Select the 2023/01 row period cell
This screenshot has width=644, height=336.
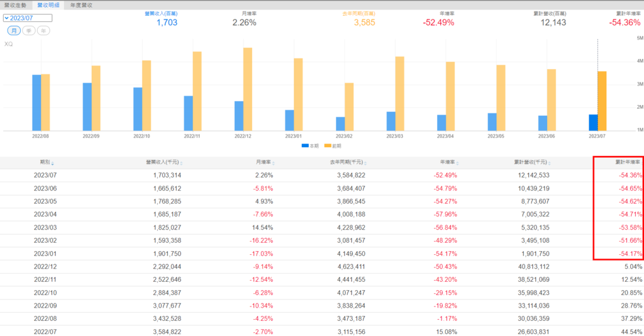pos(45,254)
